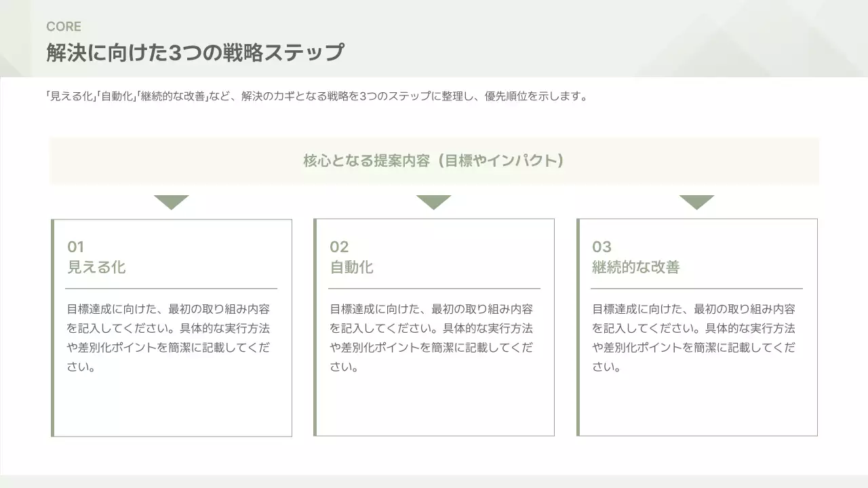This screenshot has height=488, width=868.
Task: Click the slide title 解決に向けた3つの戦略ステップ
Action: [195, 51]
